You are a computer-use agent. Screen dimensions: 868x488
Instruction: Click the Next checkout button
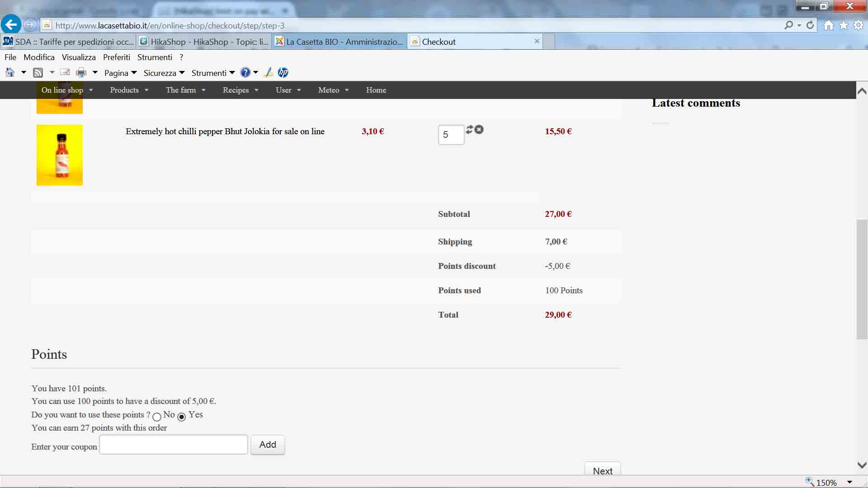click(x=602, y=470)
